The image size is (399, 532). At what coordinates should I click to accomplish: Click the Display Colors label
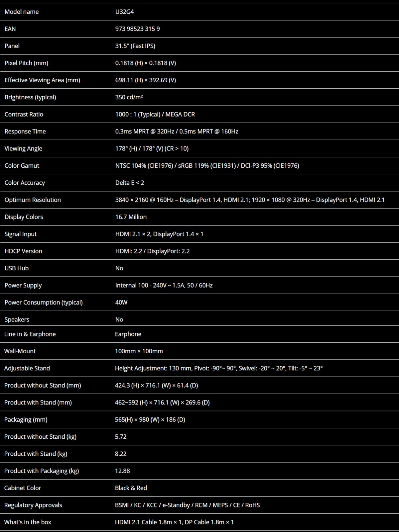(24, 217)
